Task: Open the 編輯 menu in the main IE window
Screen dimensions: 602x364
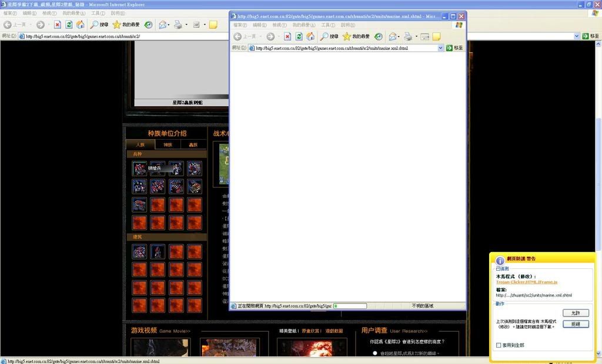Action: (29, 13)
